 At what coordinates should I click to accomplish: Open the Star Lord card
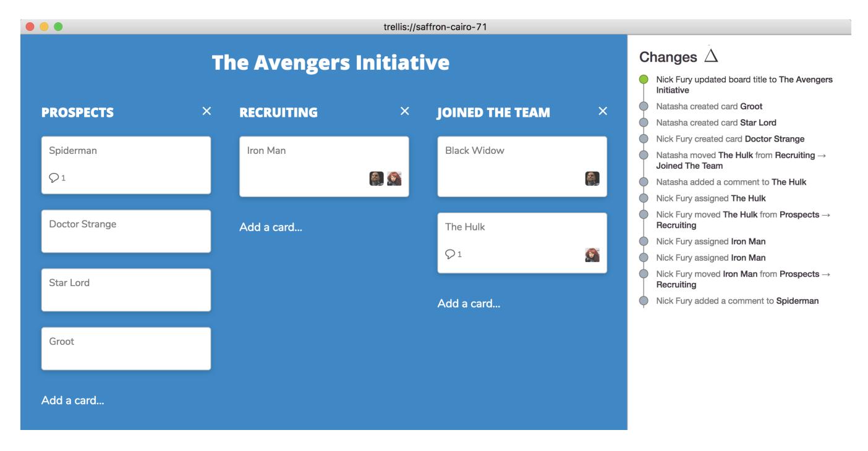[126, 290]
